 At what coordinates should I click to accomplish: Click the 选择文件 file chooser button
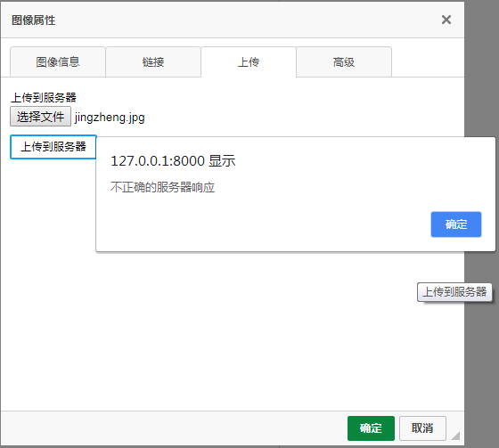(40, 117)
